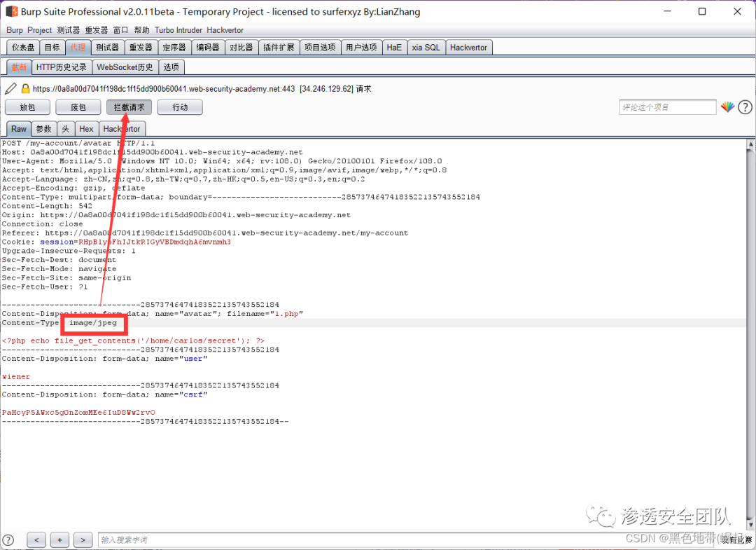Switch to the xia SQL tab
Viewport: 756px width, 550px height.
point(426,47)
